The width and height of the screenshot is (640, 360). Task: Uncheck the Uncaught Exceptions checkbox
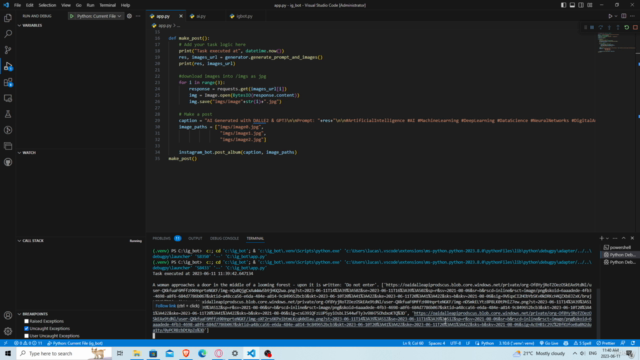coord(27,329)
